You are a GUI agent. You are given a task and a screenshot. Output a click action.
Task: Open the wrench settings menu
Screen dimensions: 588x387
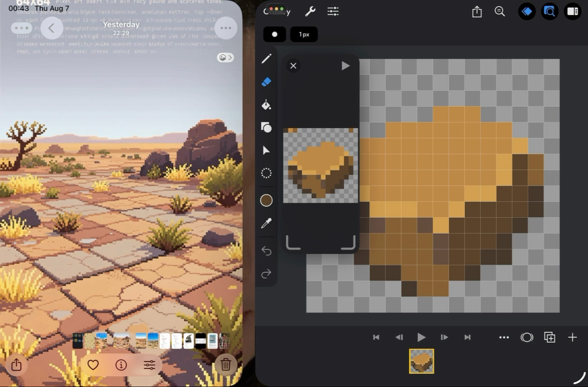pyautogui.click(x=310, y=12)
